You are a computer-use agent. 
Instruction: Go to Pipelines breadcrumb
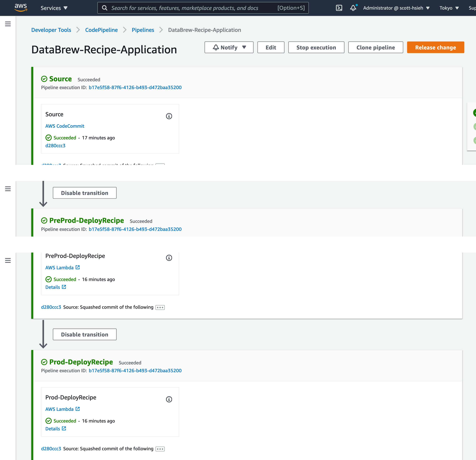[143, 30]
